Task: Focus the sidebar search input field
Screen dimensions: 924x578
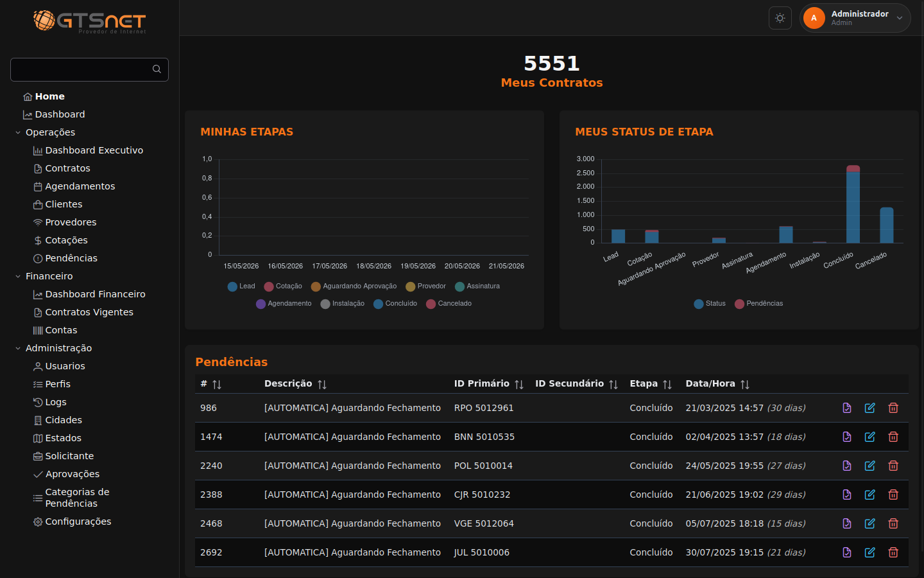Action: [89, 69]
